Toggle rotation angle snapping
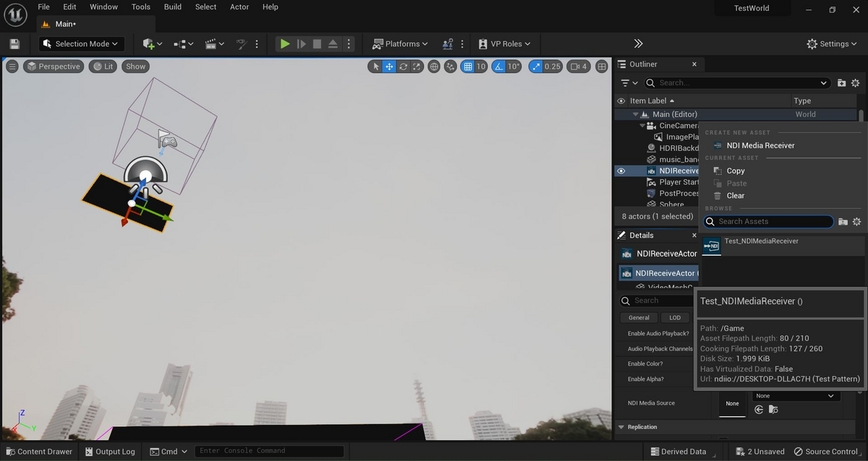This screenshot has height=461, width=868. point(498,66)
